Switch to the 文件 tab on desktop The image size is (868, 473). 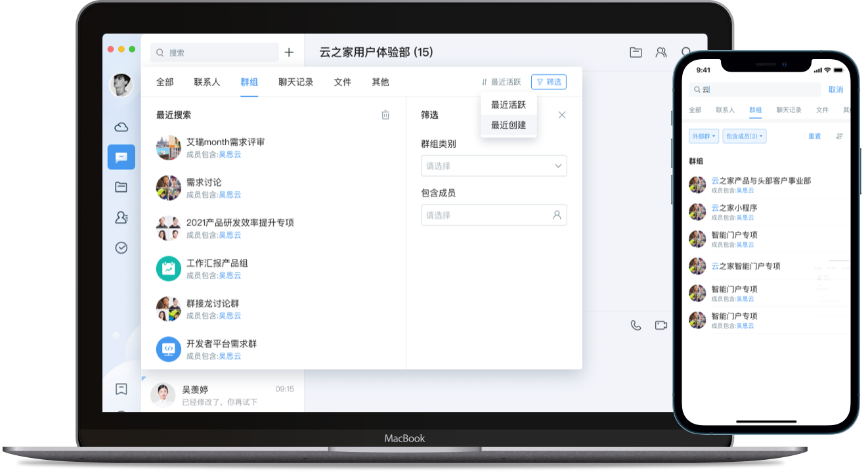[x=343, y=82]
